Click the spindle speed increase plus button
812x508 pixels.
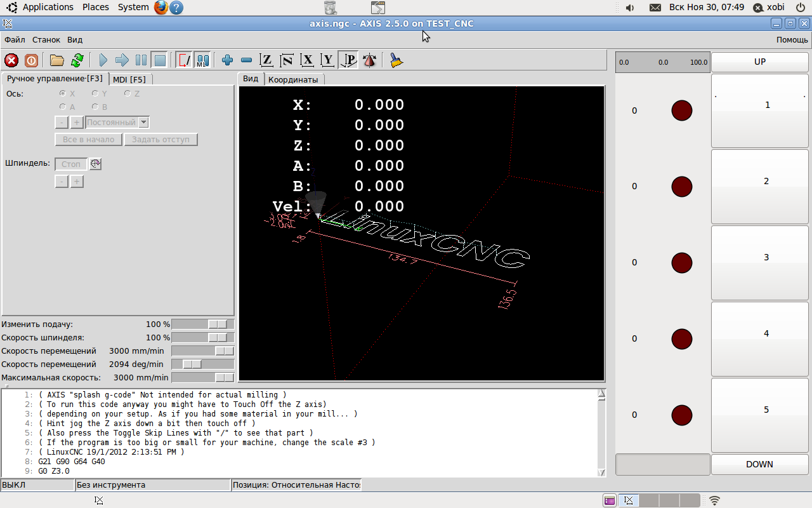click(x=77, y=182)
